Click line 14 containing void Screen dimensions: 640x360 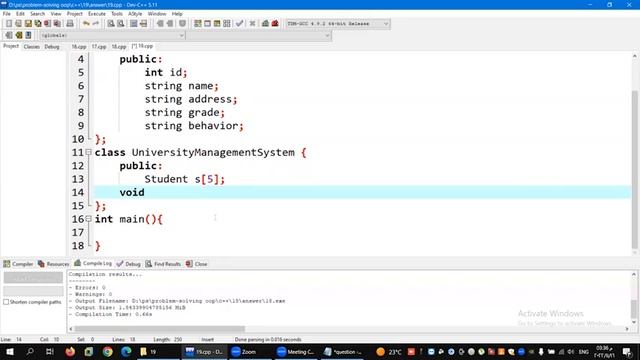pyautogui.click(x=362, y=192)
